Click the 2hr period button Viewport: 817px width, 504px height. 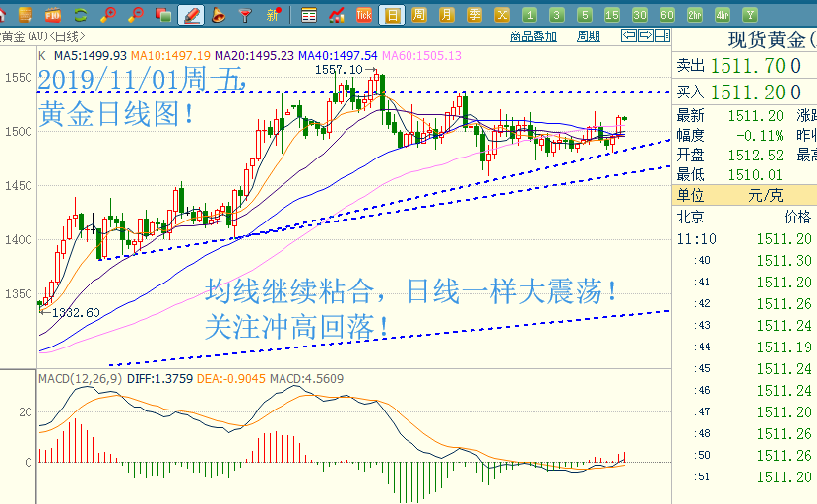click(695, 15)
